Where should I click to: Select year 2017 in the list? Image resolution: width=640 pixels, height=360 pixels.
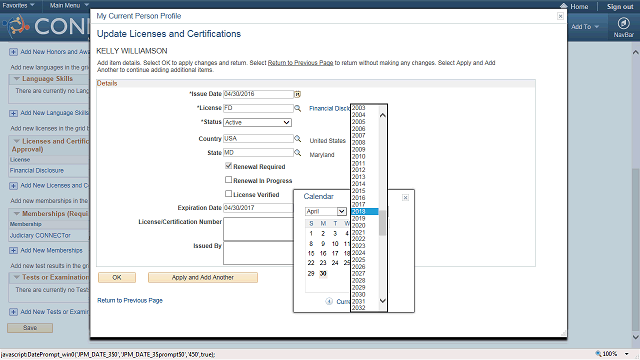[364, 204]
